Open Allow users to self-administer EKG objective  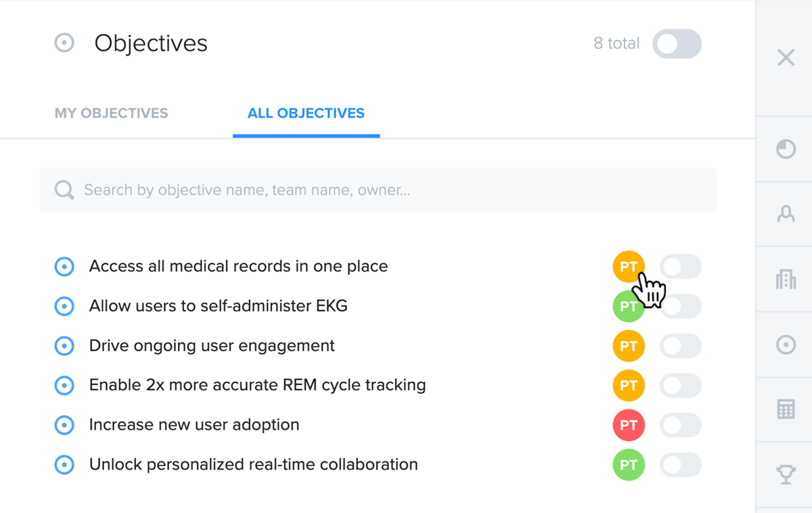(218, 306)
